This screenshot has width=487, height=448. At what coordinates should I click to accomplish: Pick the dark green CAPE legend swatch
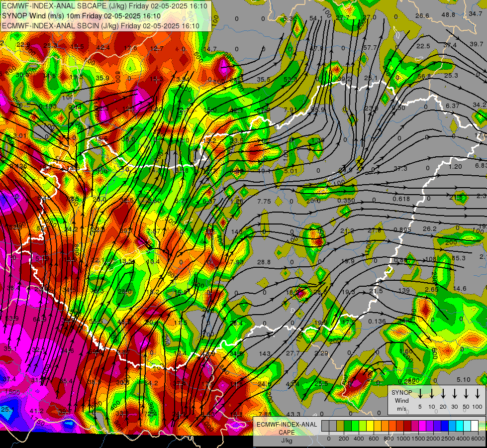point(348,426)
